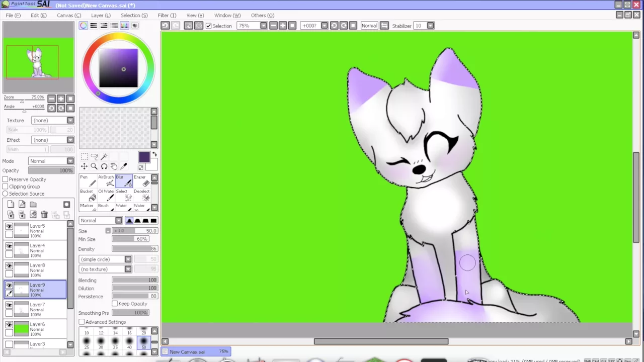The height and width of the screenshot is (362, 644).
Task: Select the flat brush edge shape
Action: (x=153, y=221)
